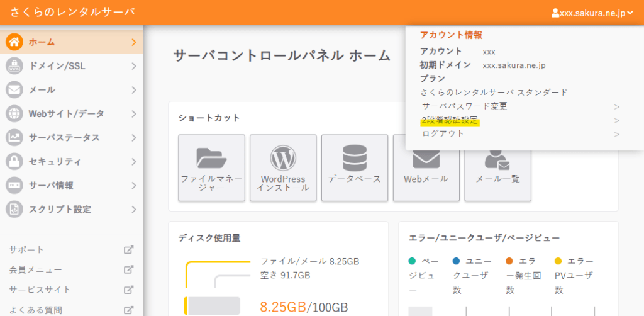Toggle the green ページビュー legend dot
644x316 pixels.
(x=412, y=261)
